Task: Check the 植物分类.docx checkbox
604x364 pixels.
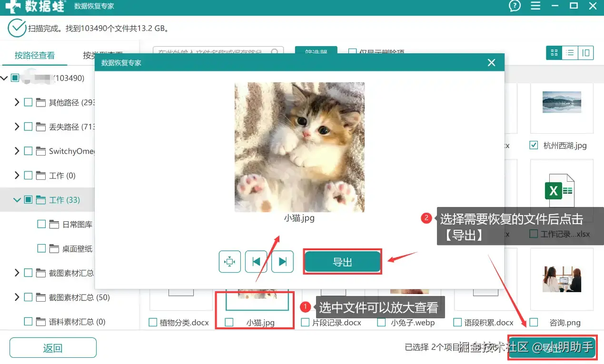Action: (153, 322)
